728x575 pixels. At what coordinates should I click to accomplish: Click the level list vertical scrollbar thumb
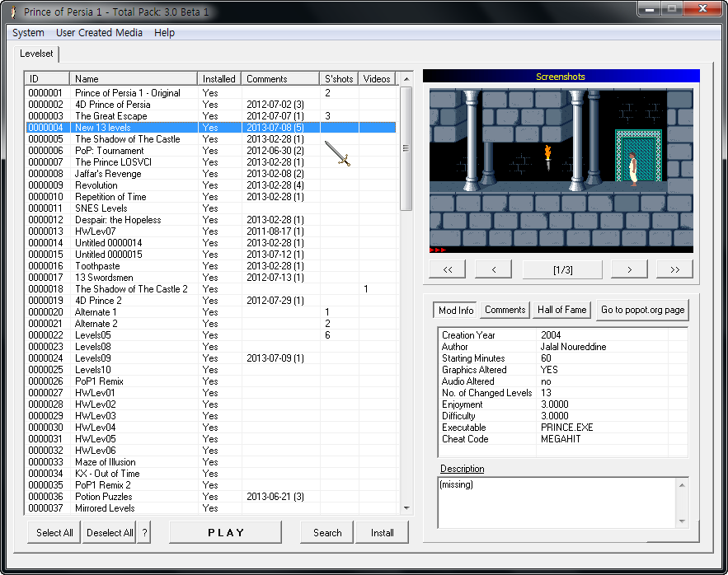(x=406, y=148)
